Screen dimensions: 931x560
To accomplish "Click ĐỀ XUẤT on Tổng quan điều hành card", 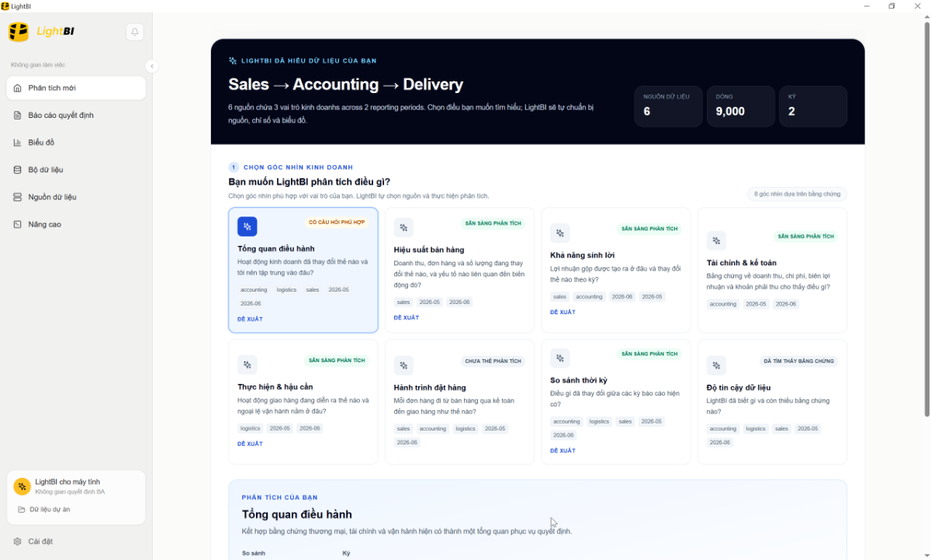I will pos(250,319).
